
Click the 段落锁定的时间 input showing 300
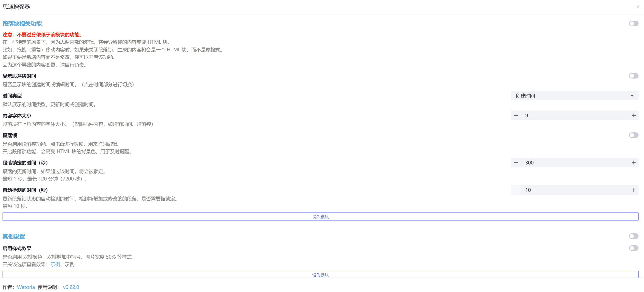[574, 163]
